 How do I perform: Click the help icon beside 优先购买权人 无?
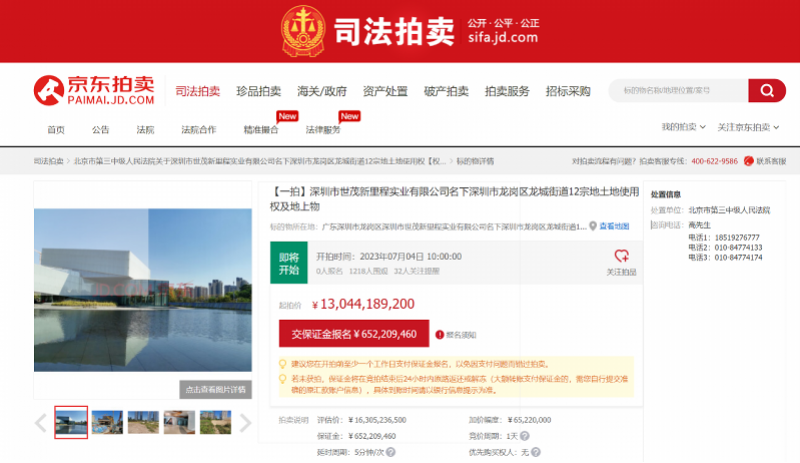tap(536, 452)
